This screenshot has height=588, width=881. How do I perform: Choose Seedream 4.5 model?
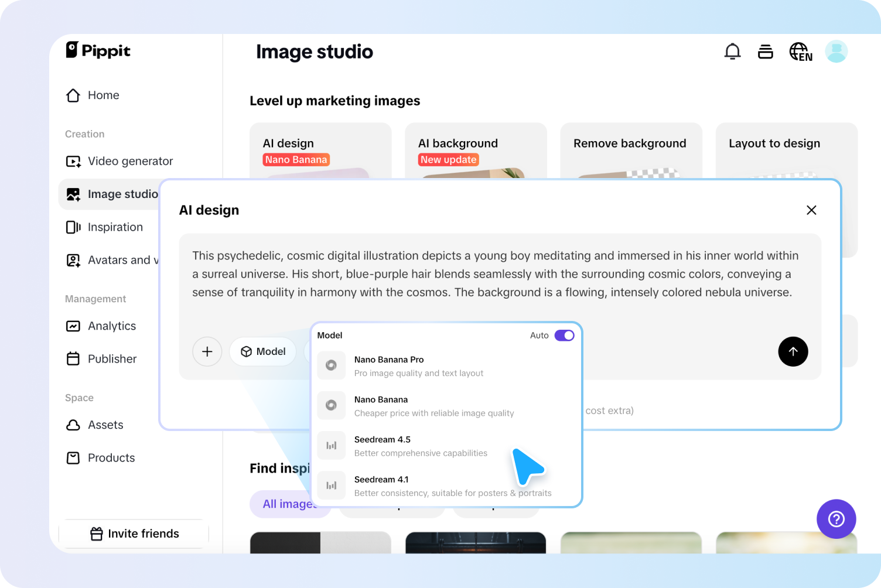tap(446, 446)
